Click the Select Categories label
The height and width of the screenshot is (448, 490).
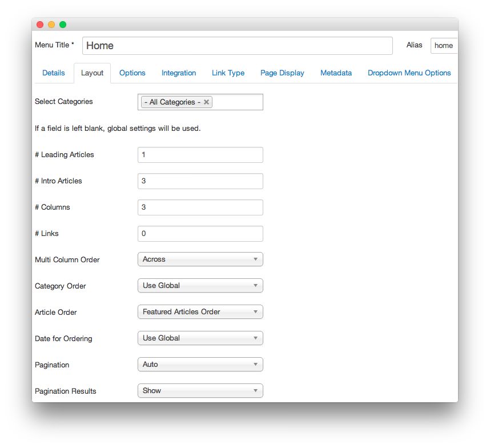(x=64, y=102)
